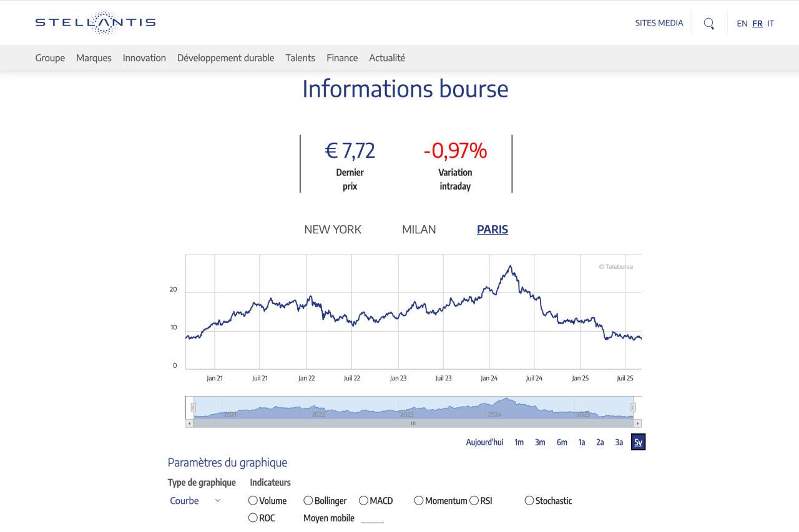This screenshot has height=532, width=799.
Task: Select the Bollinger indicator
Action: (x=308, y=500)
